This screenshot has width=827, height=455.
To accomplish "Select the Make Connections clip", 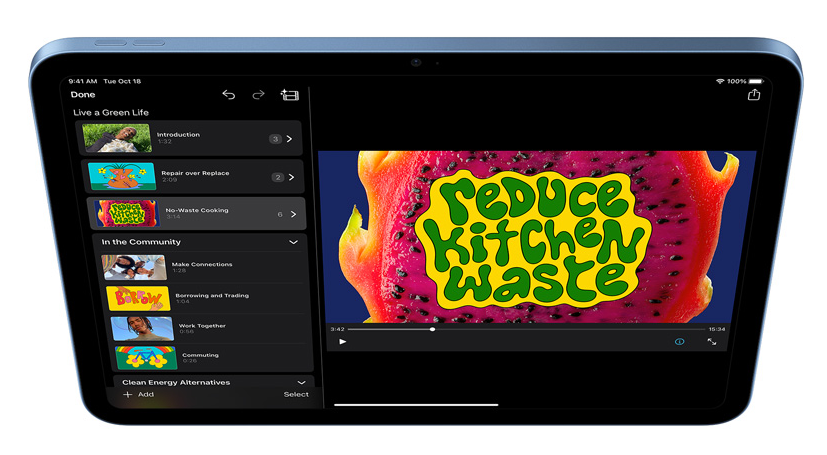I will click(x=202, y=266).
